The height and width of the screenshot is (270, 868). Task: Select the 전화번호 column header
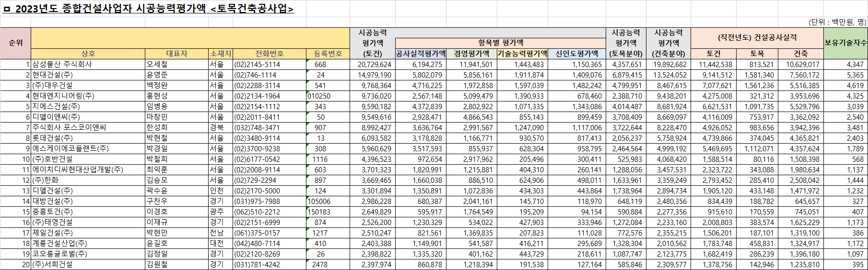pos(270,54)
